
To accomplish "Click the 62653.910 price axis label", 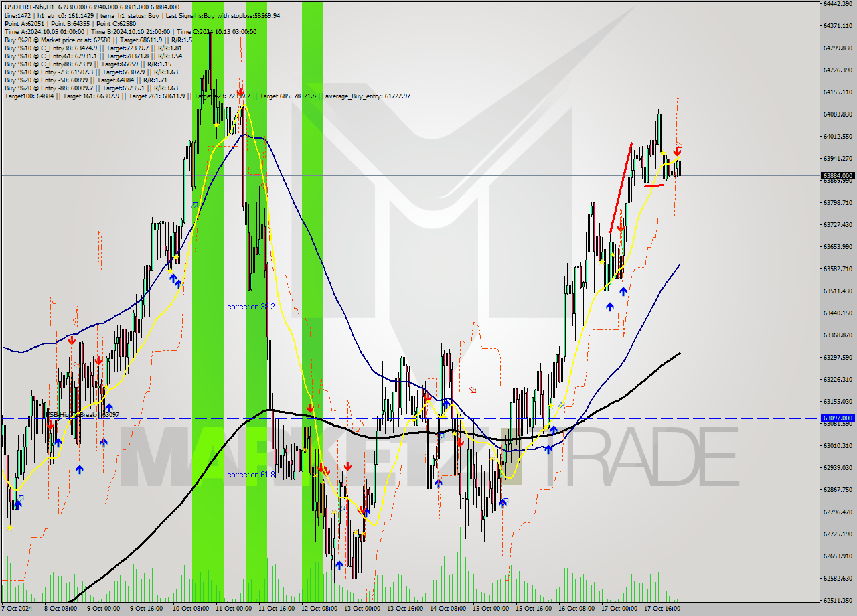I will [x=838, y=556].
